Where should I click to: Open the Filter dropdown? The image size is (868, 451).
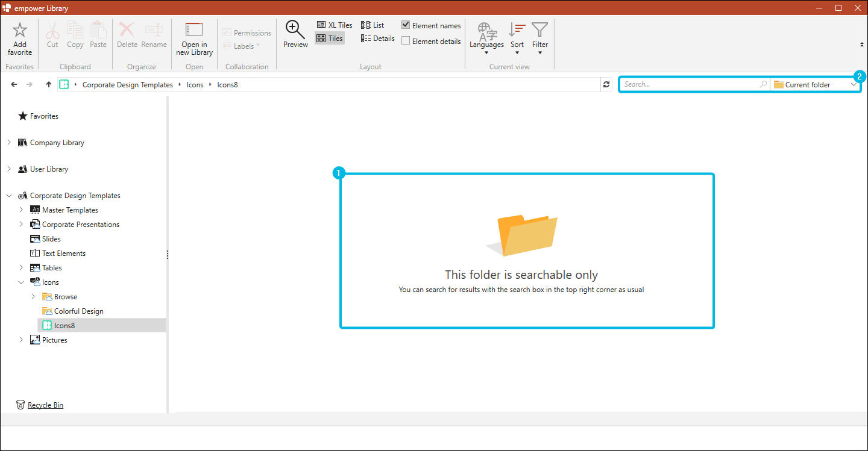tap(540, 39)
